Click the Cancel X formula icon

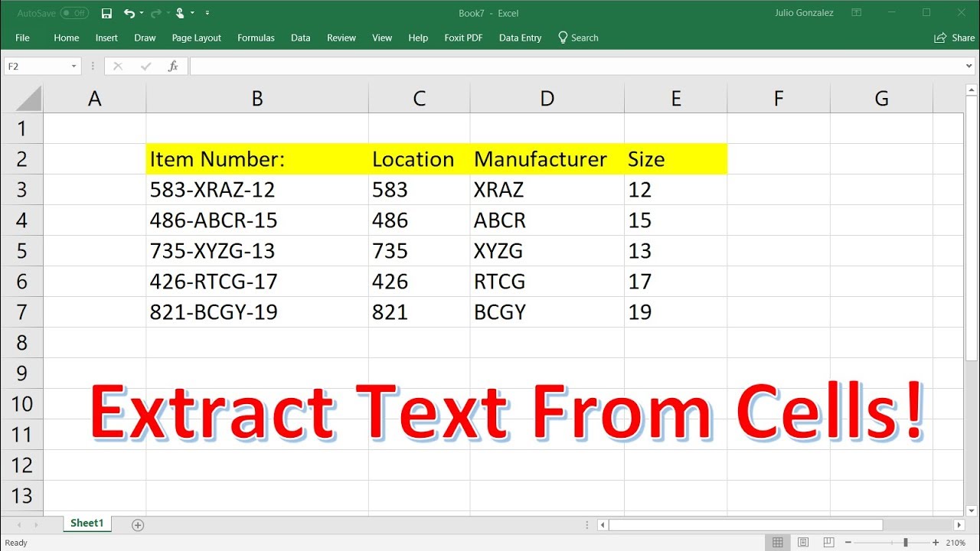pyautogui.click(x=117, y=67)
